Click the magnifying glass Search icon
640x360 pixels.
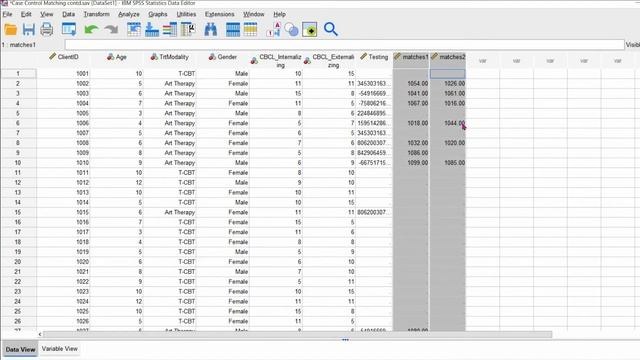click(x=331, y=29)
